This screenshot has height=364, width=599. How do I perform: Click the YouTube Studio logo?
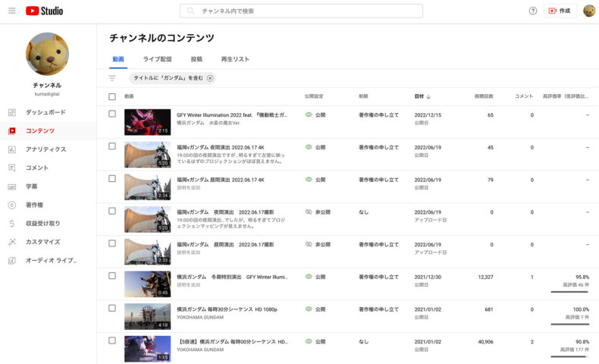pyautogui.click(x=44, y=11)
